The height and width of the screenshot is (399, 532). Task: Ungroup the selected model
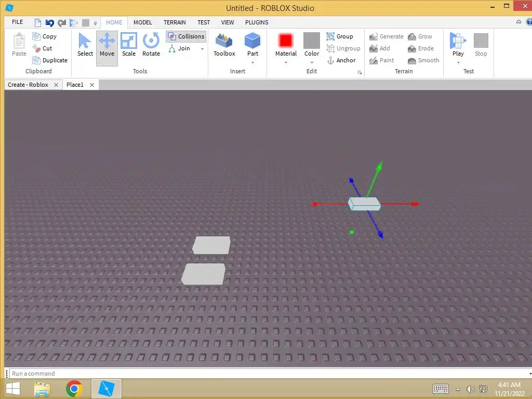[x=343, y=48]
